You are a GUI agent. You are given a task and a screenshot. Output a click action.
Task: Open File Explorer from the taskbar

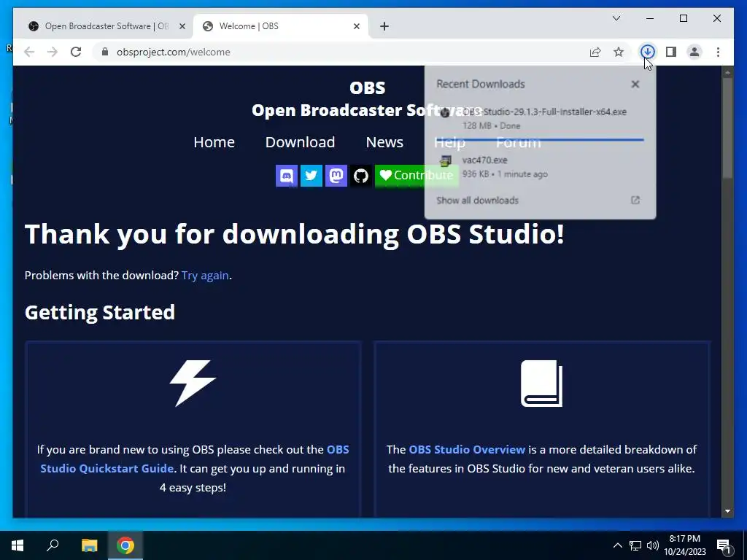pos(89,545)
